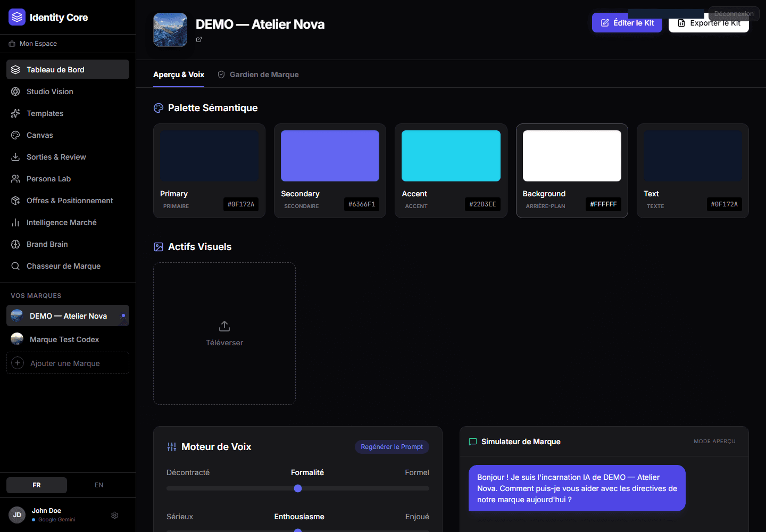Click the John Doe JD avatar
Viewport: 766px width, 532px height.
[x=17, y=515]
